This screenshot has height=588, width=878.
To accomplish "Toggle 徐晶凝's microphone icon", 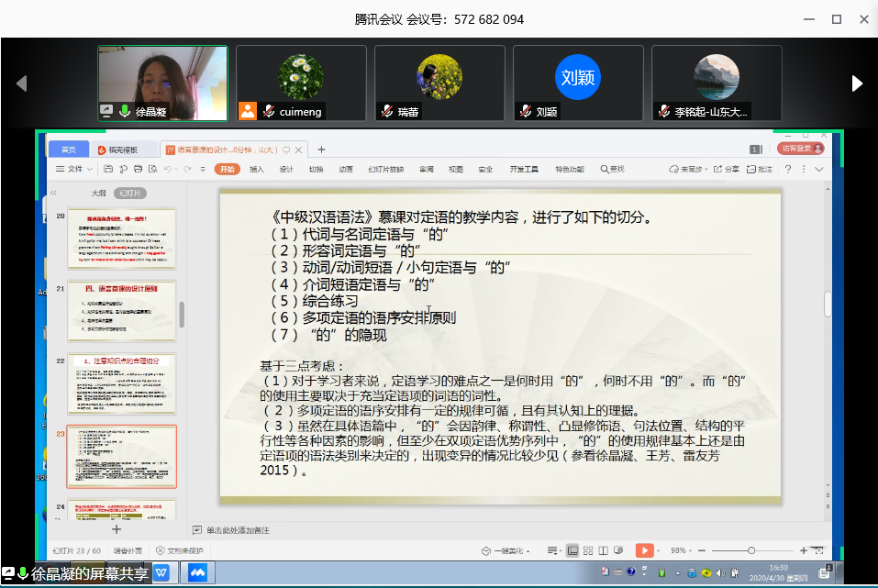I will (x=124, y=112).
